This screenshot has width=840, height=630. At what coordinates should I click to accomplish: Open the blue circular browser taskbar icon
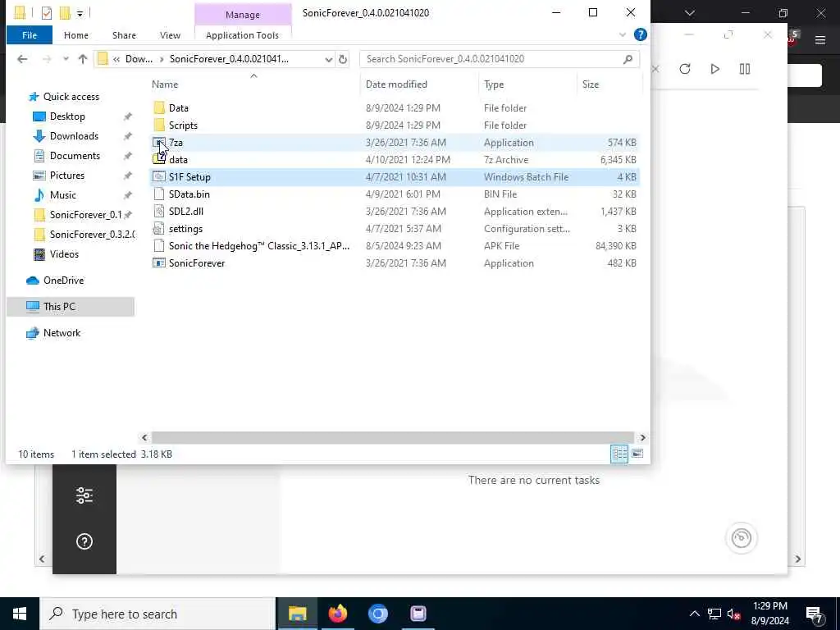[377, 614]
